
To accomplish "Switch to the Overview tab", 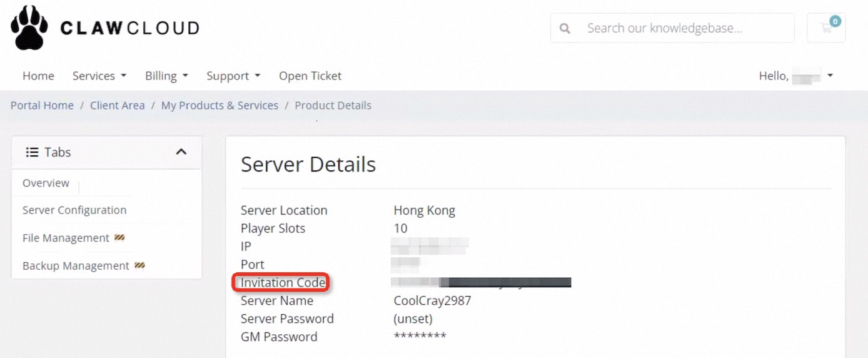I will (46, 183).
